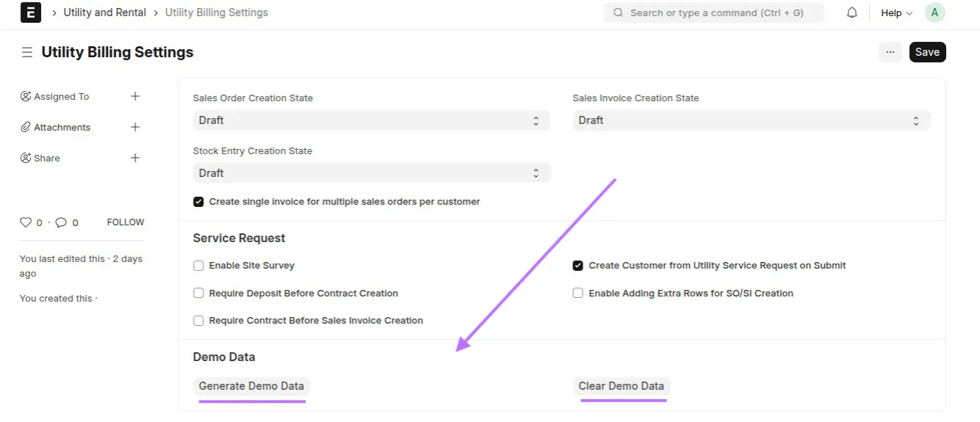Focus the search command bar
The image size is (980, 422).
tap(713, 12)
